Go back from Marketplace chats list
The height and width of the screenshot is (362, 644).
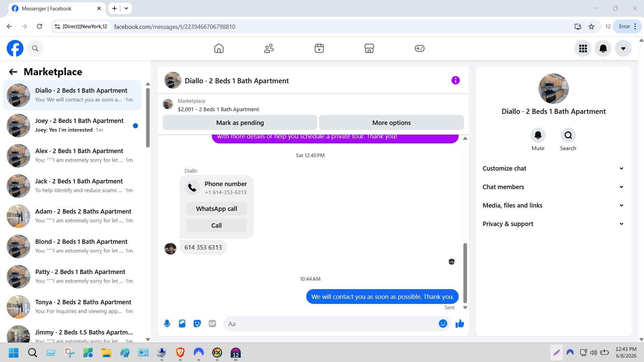pyautogui.click(x=13, y=72)
